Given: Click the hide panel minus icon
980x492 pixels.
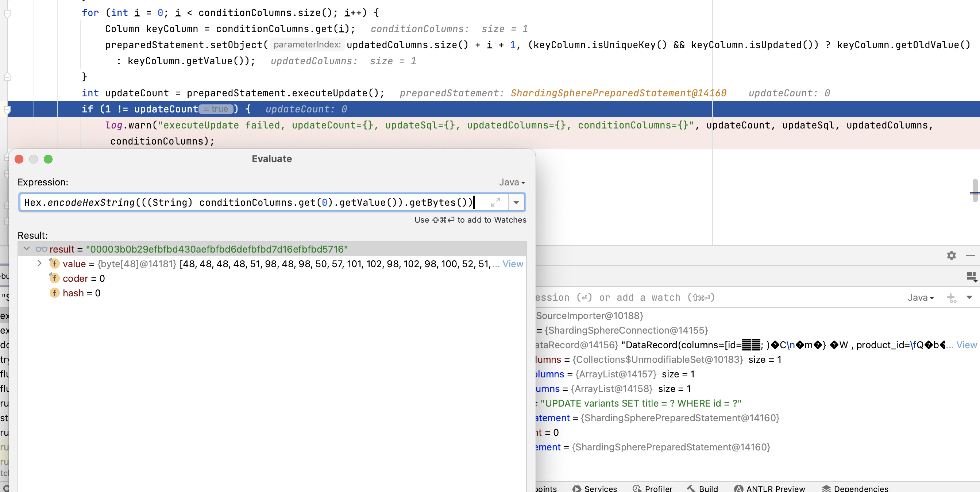Looking at the screenshot, I should pyautogui.click(x=970, y=255).
